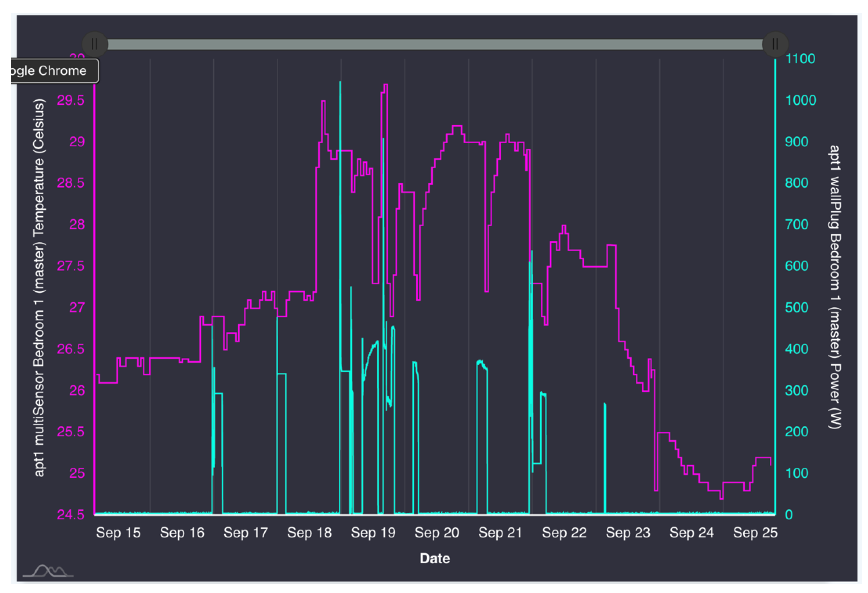This screenshot has width=868, height=593.
Task: Click the "27.5" temperature tick label
Action: [x=71, y=266]
